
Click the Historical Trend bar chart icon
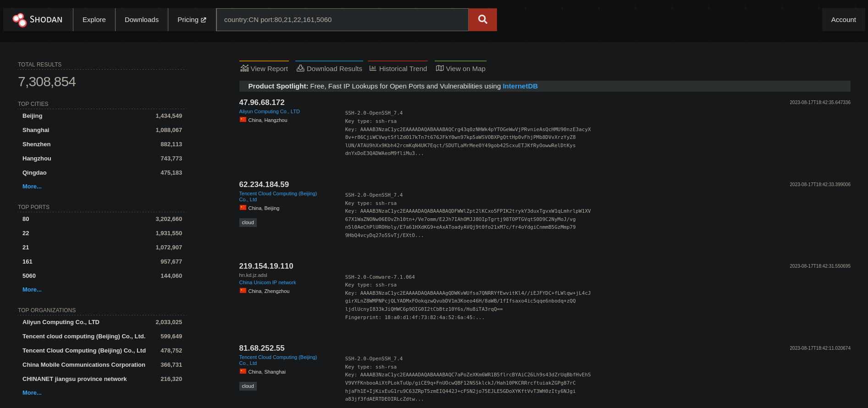(x=373, y=68)
